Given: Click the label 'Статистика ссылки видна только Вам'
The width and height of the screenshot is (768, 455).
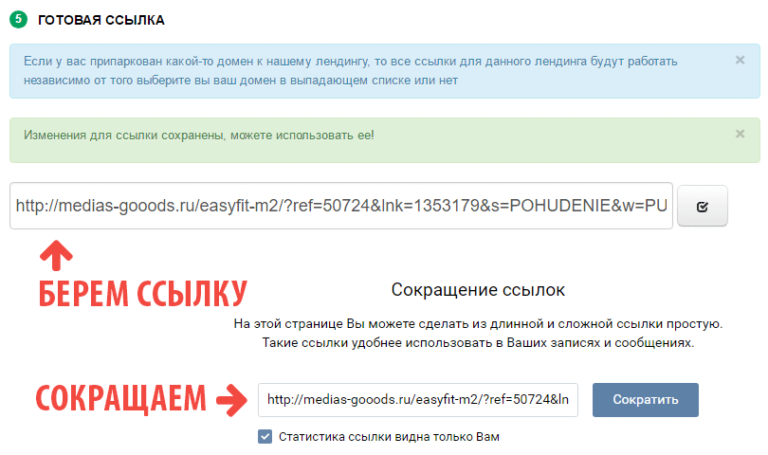Looking at the screenshot, I should point(389,436).
